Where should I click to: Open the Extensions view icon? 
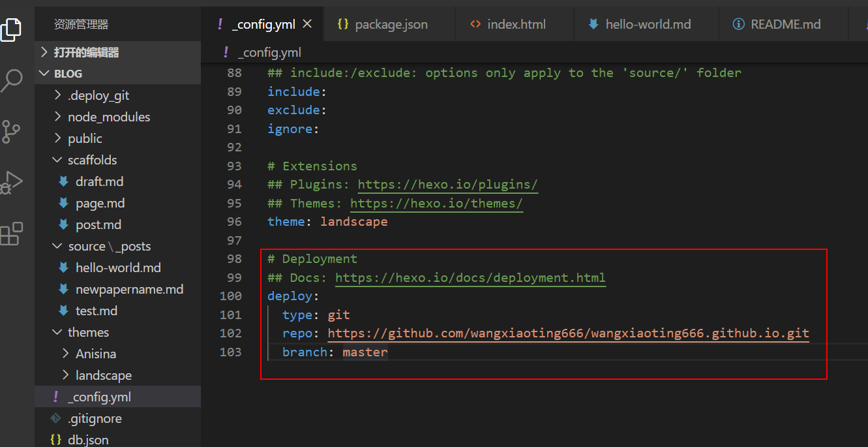(12, 234)
